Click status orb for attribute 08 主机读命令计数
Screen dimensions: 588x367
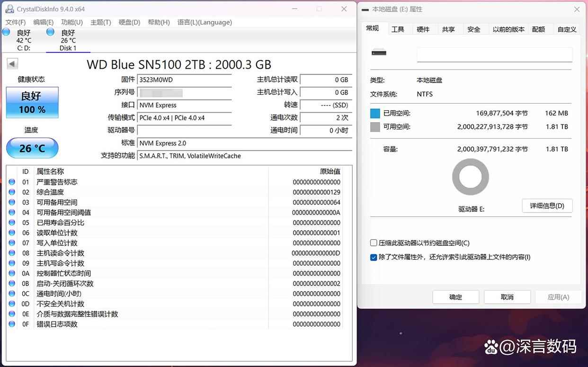12,253
